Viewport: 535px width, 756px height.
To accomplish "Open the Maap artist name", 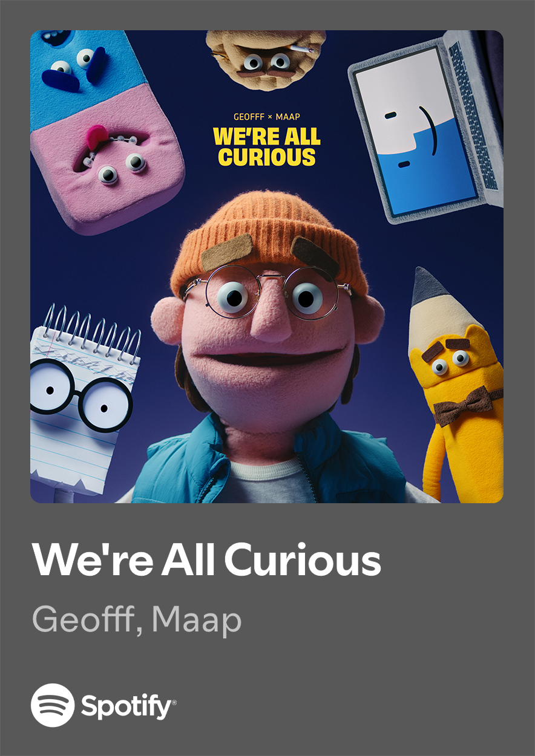I will tap(196, 620).
